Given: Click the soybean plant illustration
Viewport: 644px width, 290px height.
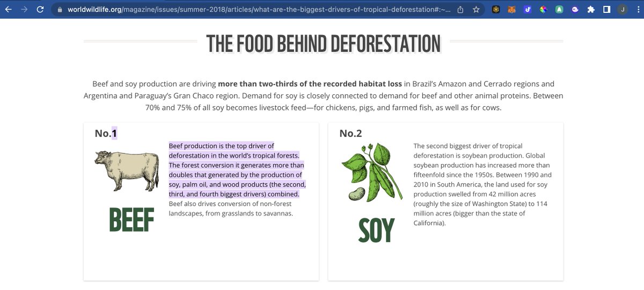Looking at the screenshot, I should point(372,172).
